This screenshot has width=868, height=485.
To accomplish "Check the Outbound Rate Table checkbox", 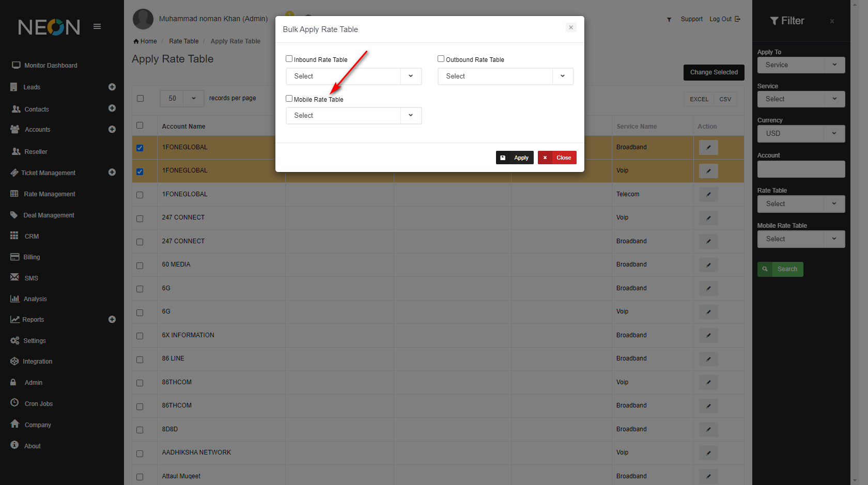I will pos(441,59).
